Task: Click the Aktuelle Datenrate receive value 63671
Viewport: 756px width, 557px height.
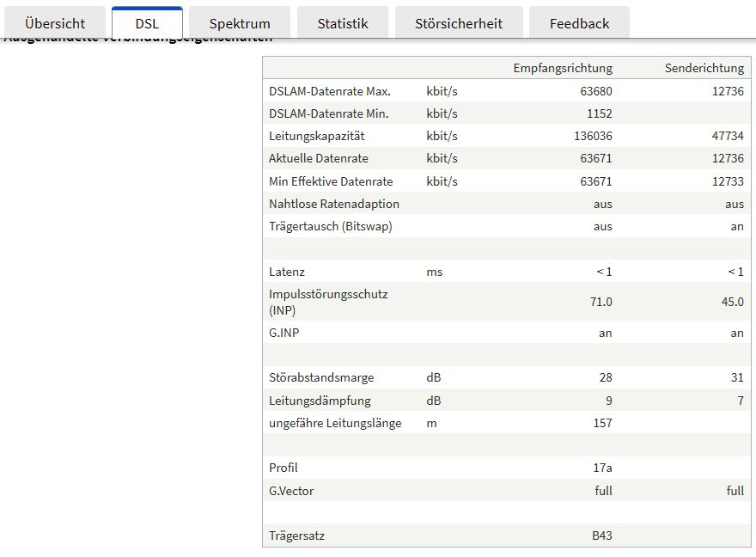Action: pyautogui.click(x=596, y=158)
